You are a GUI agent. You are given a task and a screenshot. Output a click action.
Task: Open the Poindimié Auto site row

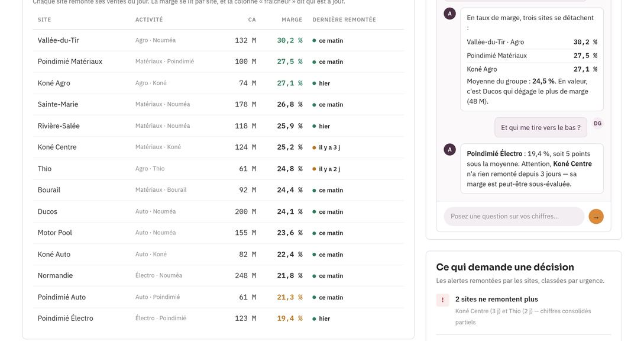pos(218,297)
